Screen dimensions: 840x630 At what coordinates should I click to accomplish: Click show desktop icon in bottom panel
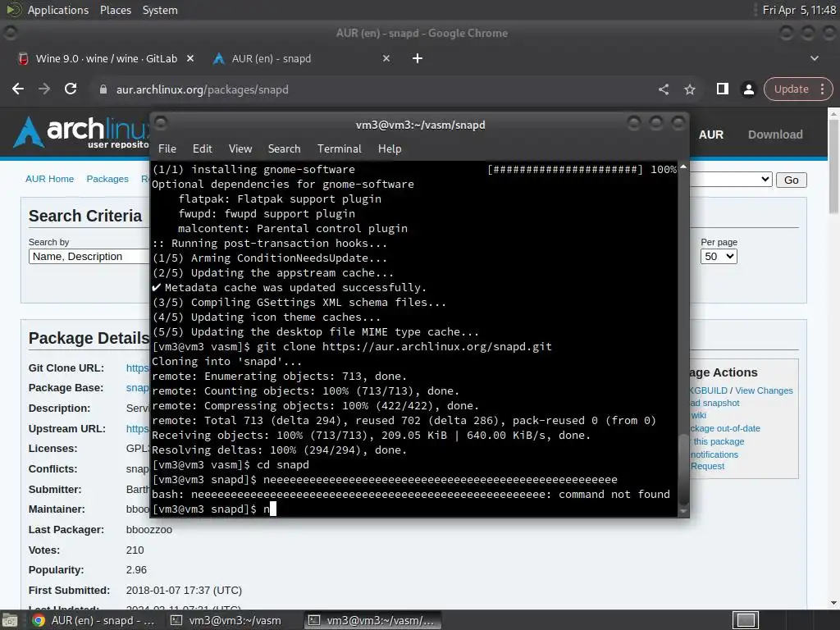tap(10, 620)
